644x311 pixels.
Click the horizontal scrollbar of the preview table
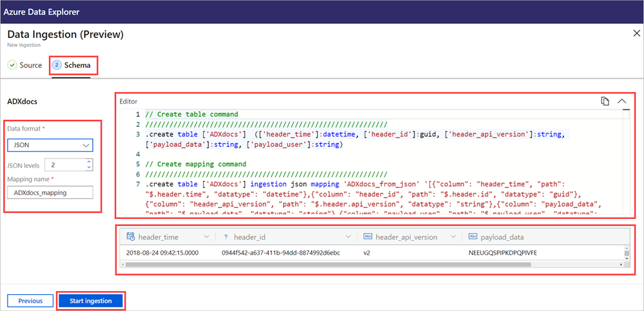327,265
